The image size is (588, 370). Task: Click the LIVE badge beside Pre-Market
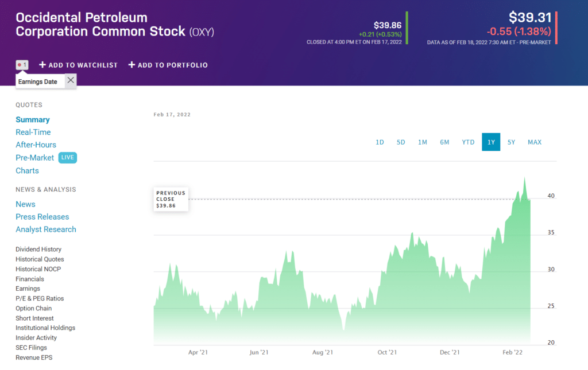coord(68,158)
